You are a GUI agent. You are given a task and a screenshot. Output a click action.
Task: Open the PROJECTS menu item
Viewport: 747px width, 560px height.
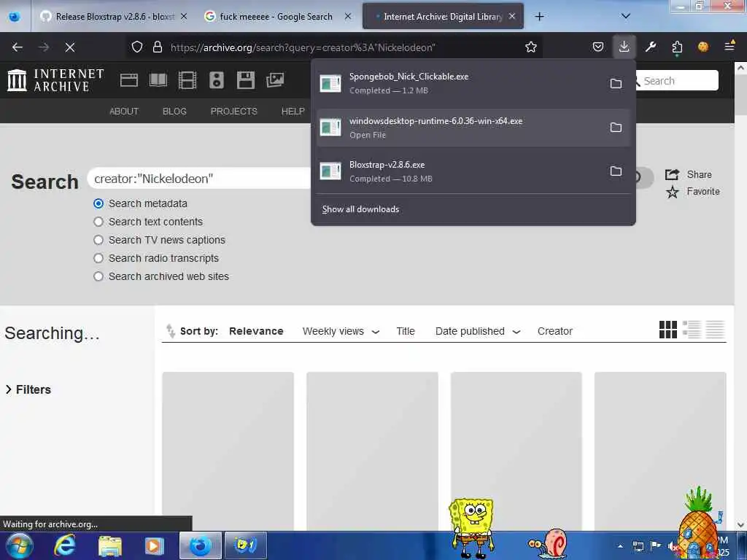(233, 111)
